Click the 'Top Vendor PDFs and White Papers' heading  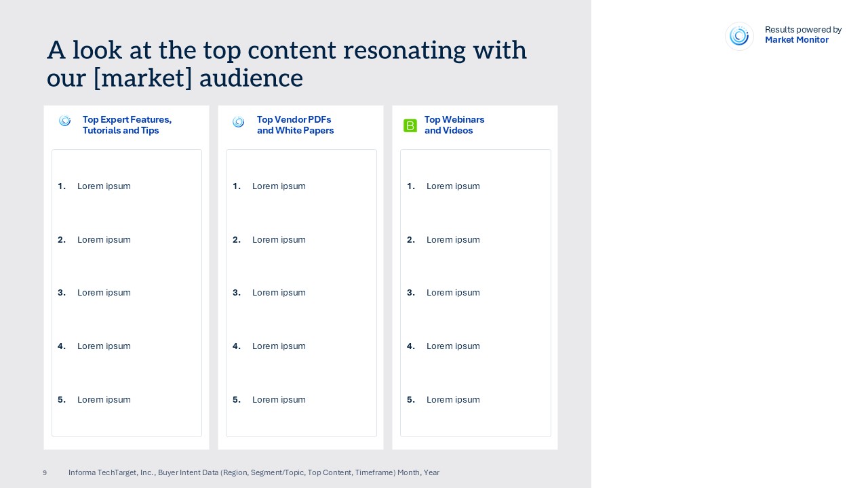(x=295, y=125)
